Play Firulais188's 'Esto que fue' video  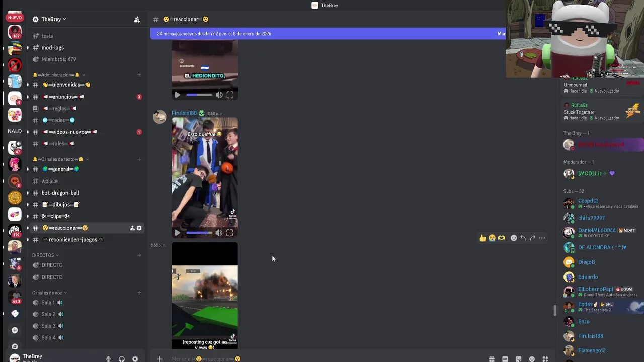point(177,233)
